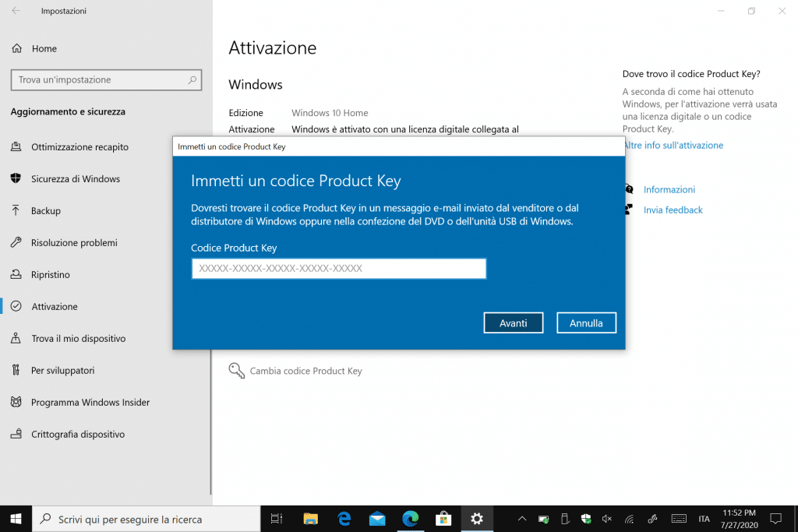Image resolution: width=798 pixels, height=532 pixels.
Task: Show hidden system tray icons
Action: tap(522, 519)
